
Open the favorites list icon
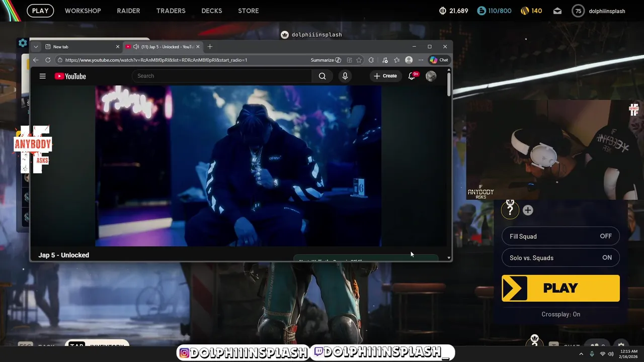pos(397,60)
